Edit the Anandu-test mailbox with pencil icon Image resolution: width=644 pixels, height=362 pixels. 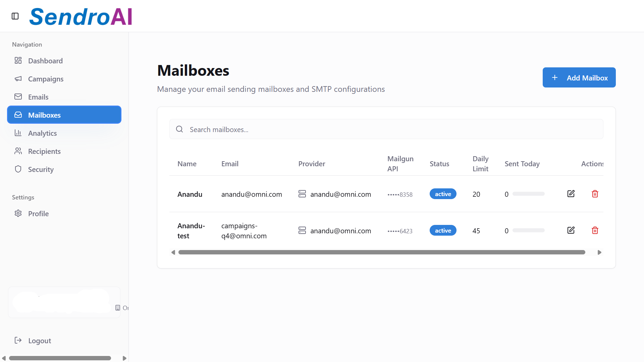click(x=571, y=230)
